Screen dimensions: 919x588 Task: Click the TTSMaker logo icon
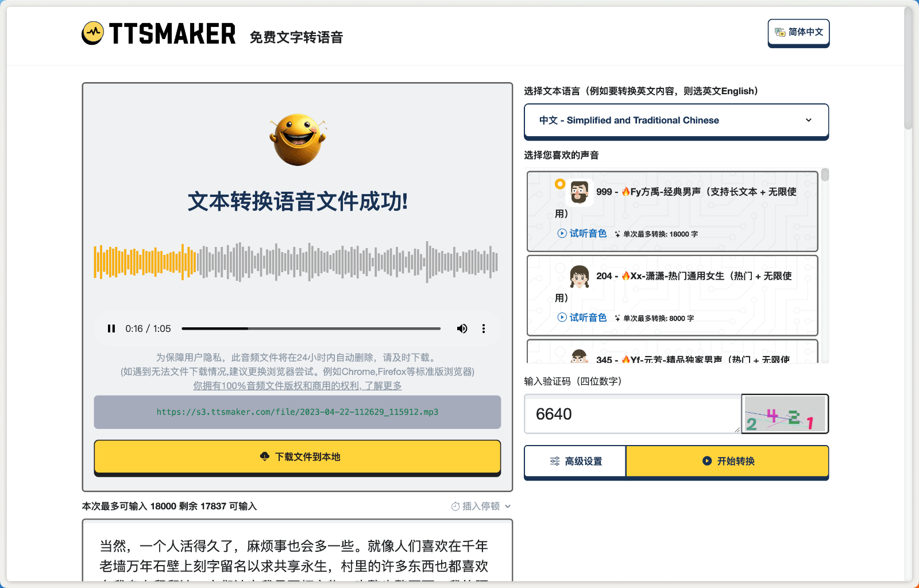point(93,33)
